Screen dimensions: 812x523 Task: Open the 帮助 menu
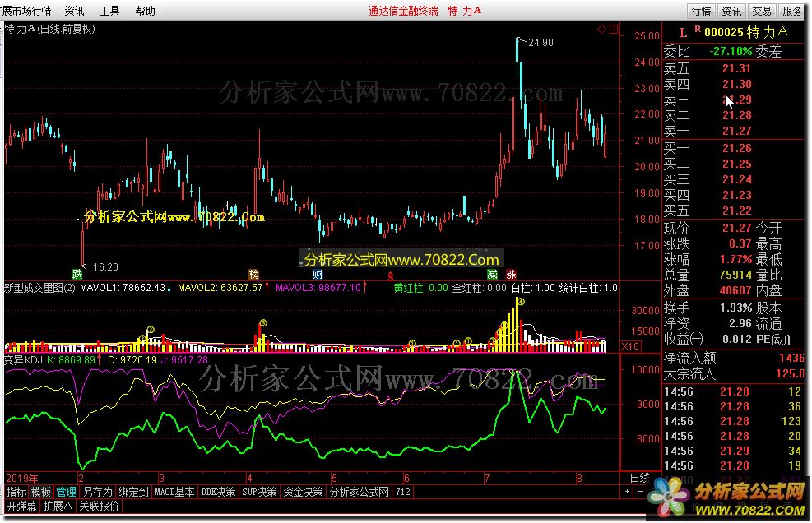tap(145, 11)
